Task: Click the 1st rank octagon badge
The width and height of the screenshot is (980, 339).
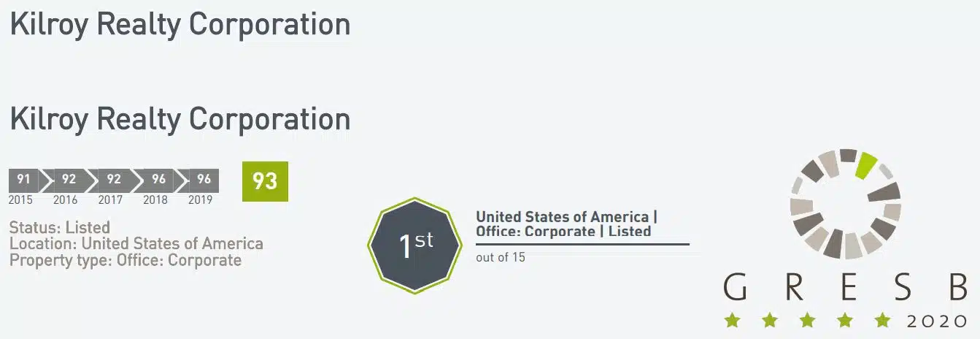Action: point(415,245)
